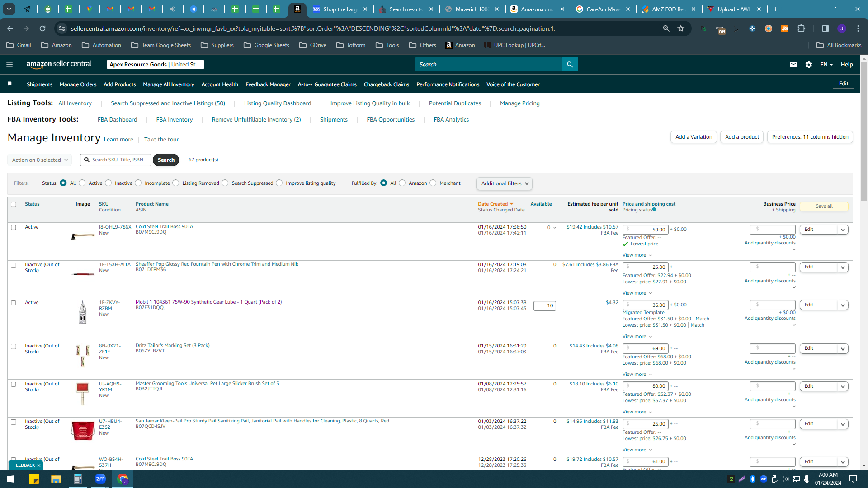Click Pricing status info icon
The image size is (868, 488).
click(654, 210)
